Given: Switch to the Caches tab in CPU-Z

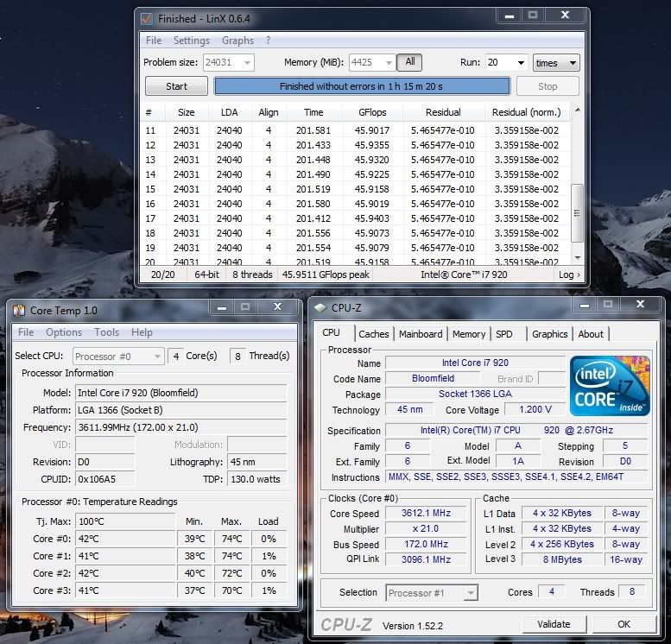Looking at the screenshot, I should [x=374, y=334].
